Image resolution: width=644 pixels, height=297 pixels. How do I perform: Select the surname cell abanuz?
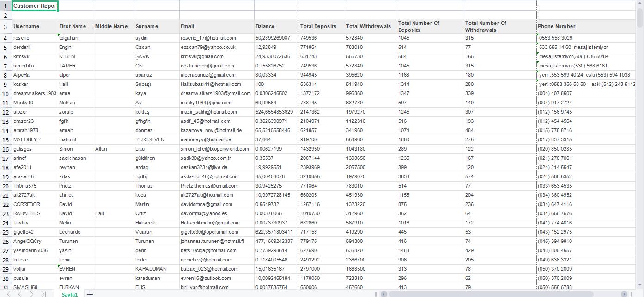157,75
